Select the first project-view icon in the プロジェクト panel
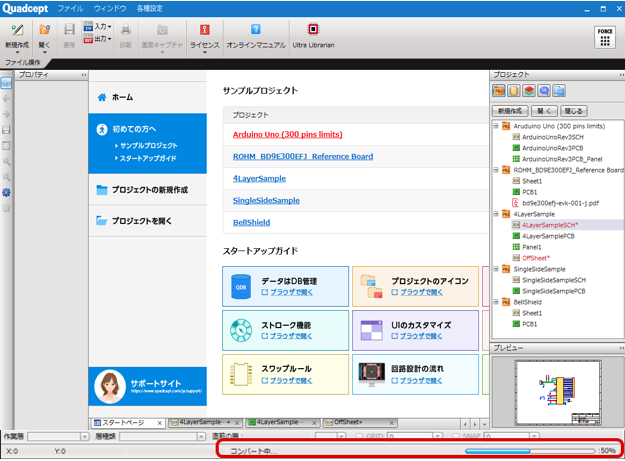625x461 pixels. 499,92
